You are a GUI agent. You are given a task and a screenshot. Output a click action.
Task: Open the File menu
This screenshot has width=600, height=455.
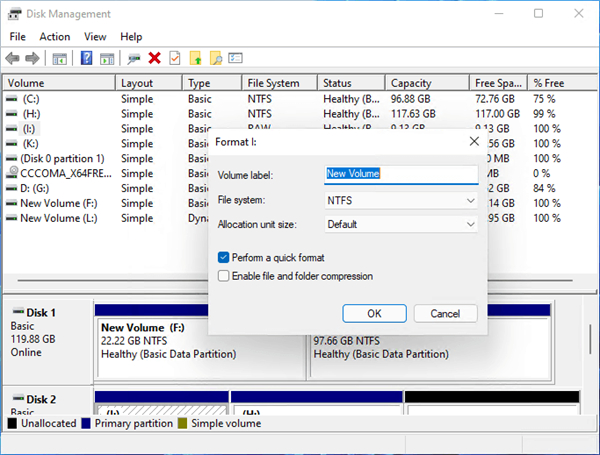[17, 37]
